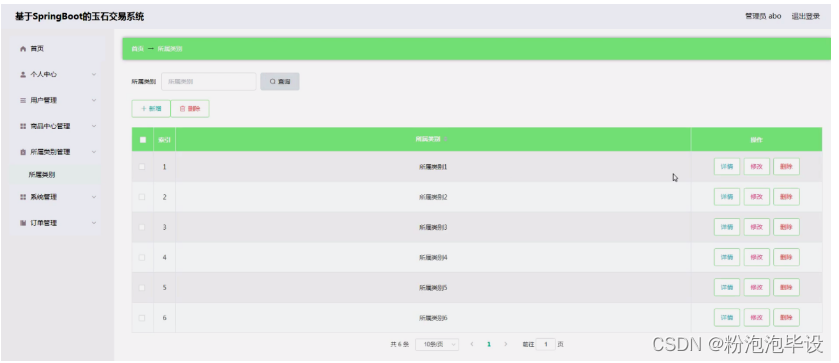Screen dimensions: 839x363
Task: Click the sort arrows in 所属类别 column header
Action: (446, 139)
